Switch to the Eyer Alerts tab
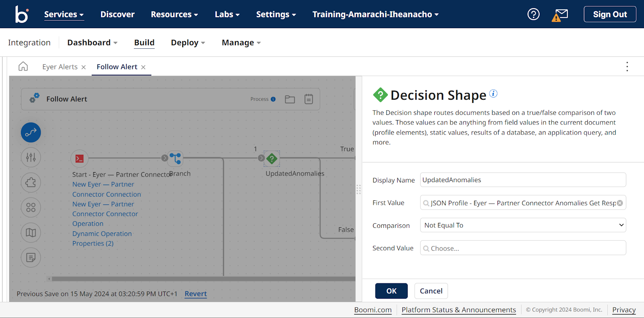The height and width of the screenshot is (318, 644). coord(60,67)
